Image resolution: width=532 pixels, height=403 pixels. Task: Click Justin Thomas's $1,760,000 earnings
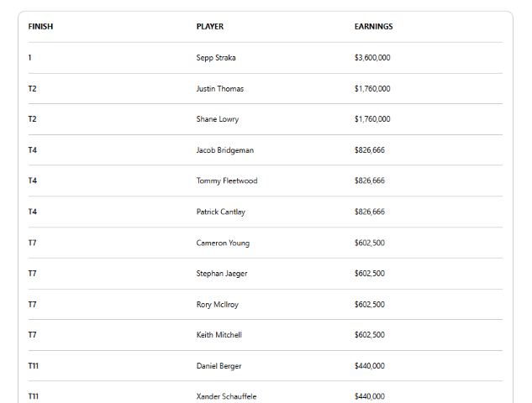(x=372, y=89)
